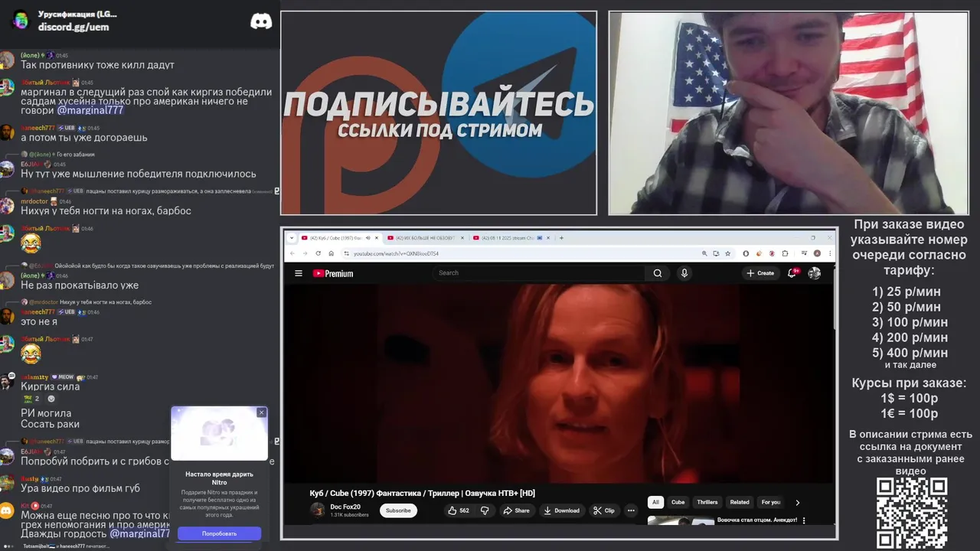This screenshot has height=551, width=980.
Task: Close the Nitro gifting popup
Action: pyautogui.click(x=261, y=412)
